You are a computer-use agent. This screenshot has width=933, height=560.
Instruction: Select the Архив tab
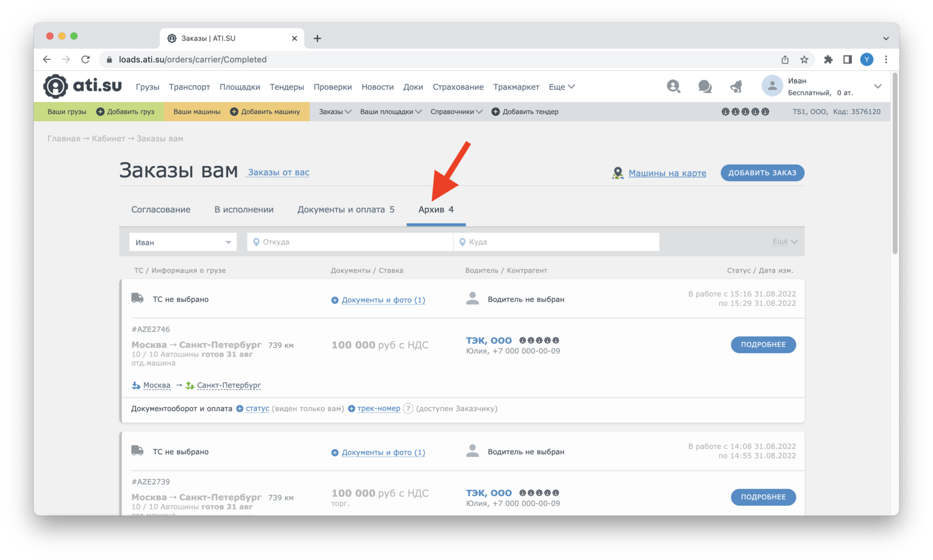[436, 210]
